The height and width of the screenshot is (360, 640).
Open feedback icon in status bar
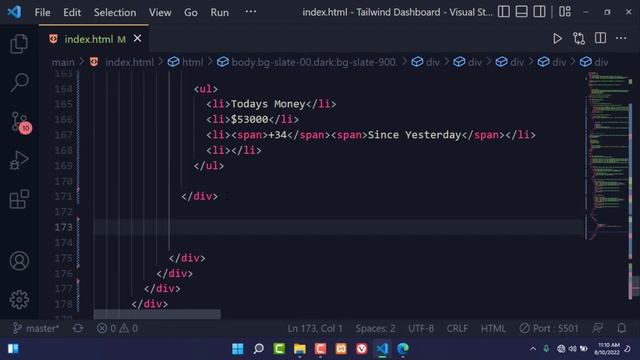pos(598,328)
